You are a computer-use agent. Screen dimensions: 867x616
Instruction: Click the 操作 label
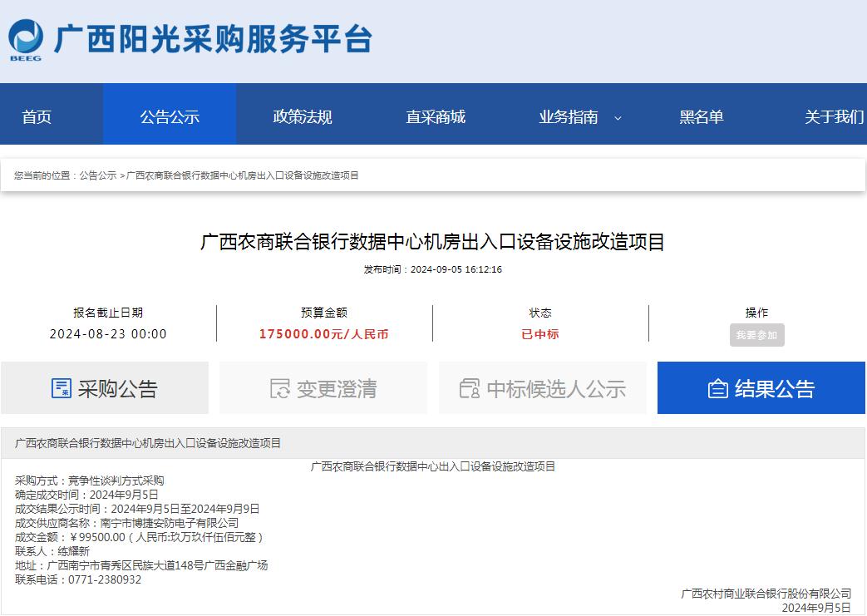point(757,313)
